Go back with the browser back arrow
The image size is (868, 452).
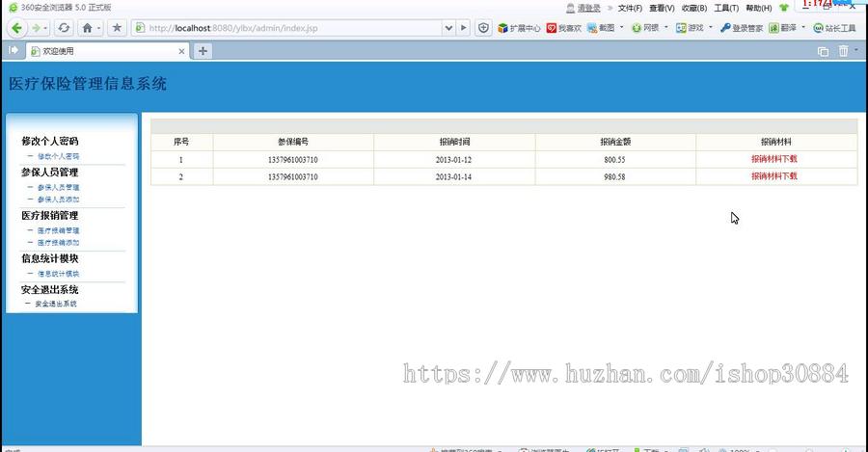pyautogui.click(x=16, y=28)
